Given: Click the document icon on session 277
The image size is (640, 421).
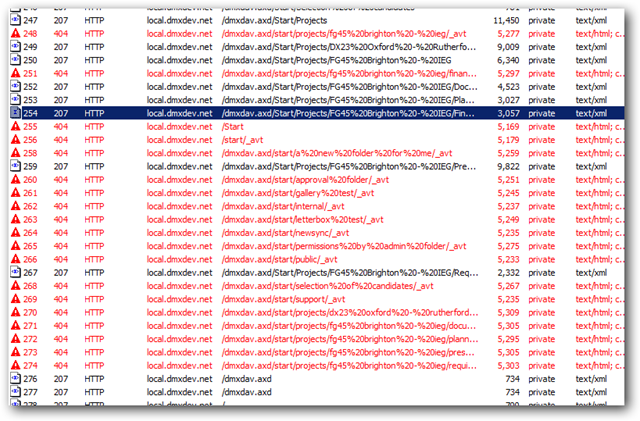Looking at the screenshot, I should pos(16,392).
